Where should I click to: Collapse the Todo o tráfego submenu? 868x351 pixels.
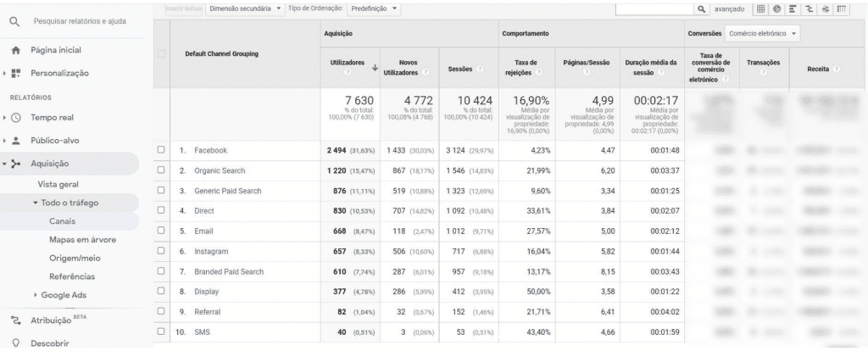pyautogui.click(x=36, y=203)
